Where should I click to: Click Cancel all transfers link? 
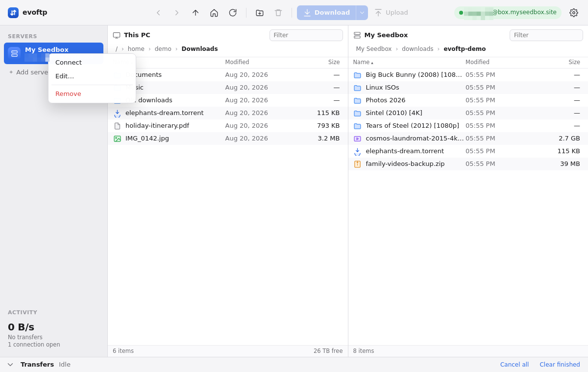[514, 365]
